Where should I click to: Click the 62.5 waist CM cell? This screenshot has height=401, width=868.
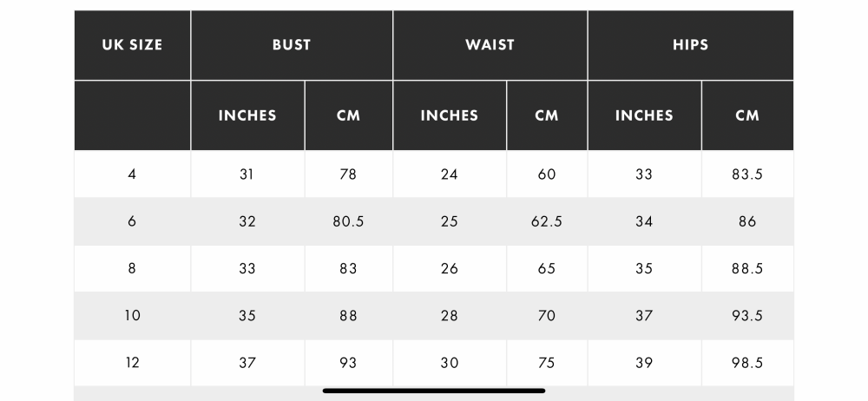tap(547, 221)
